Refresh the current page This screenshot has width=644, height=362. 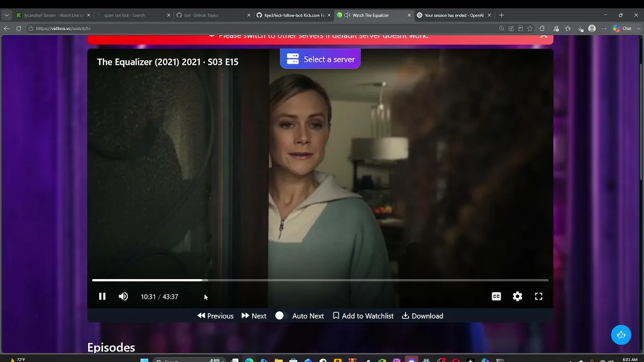[x=19, y=29]
